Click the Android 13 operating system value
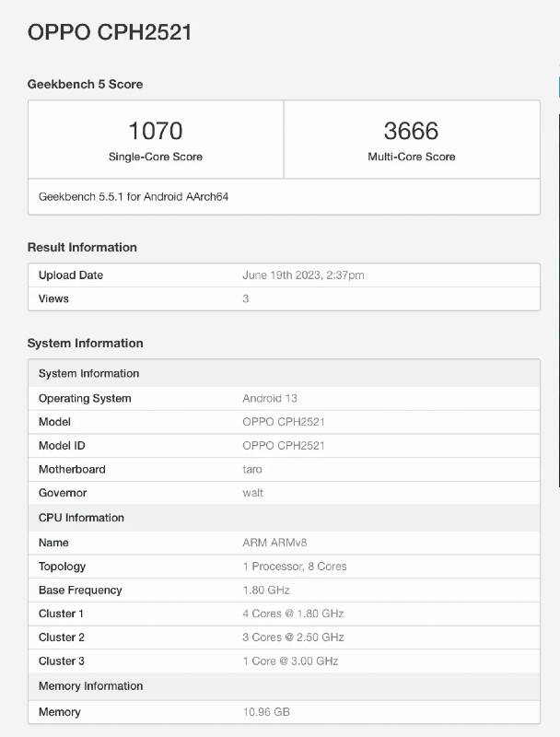This screenshot has height=737, width=560. pos(269,399)
